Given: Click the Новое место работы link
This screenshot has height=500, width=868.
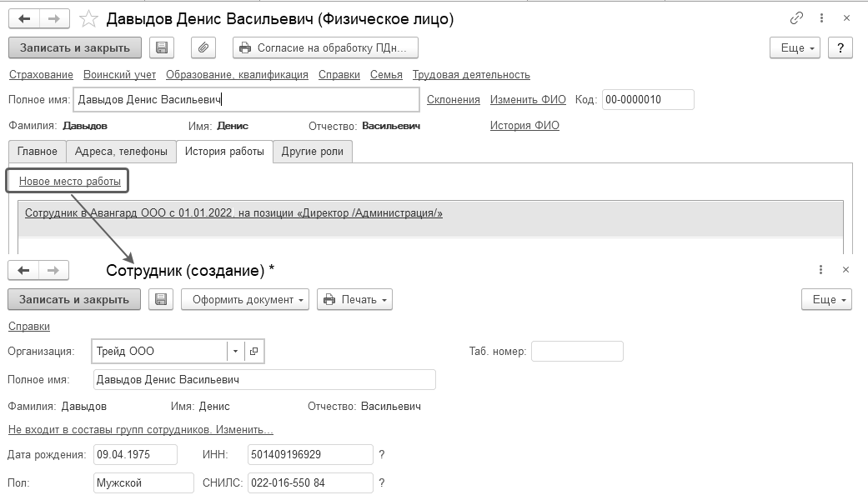Looking at the screenshot, I should pyautogui.click(x=70, y=181).
